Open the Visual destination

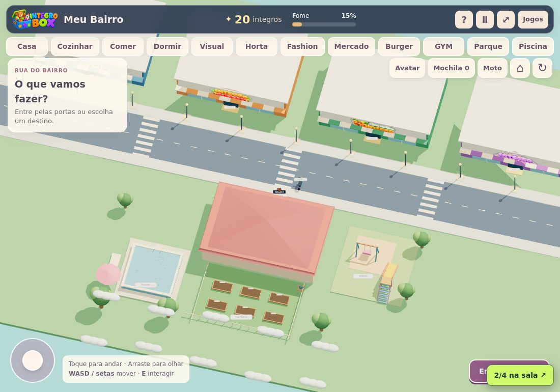pos(212,46)
